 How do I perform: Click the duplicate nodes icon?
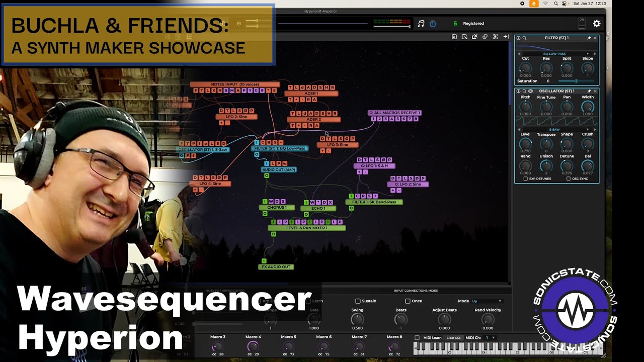point(485,37)
